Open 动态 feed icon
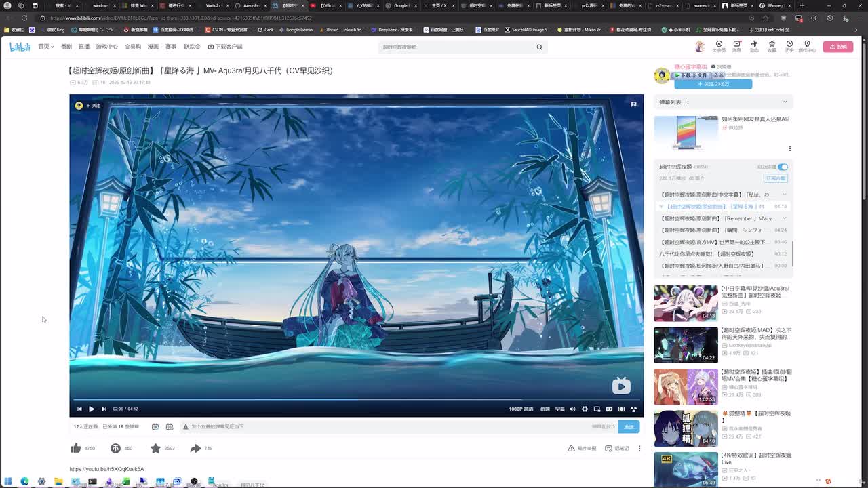This screenshot has height=488, width=868. [x=754, y=46]
